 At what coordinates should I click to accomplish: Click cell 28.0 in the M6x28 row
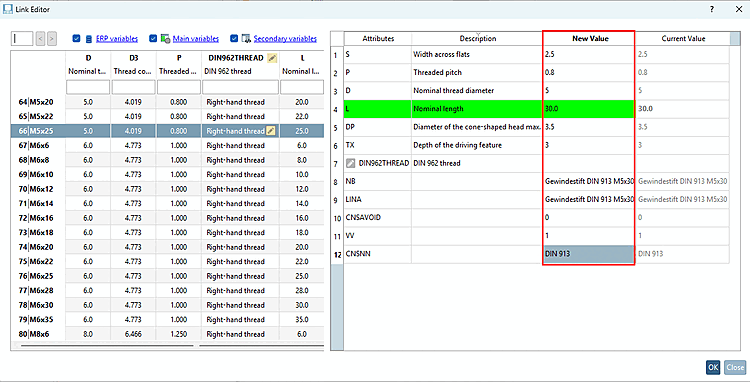(x=302, y=291)
